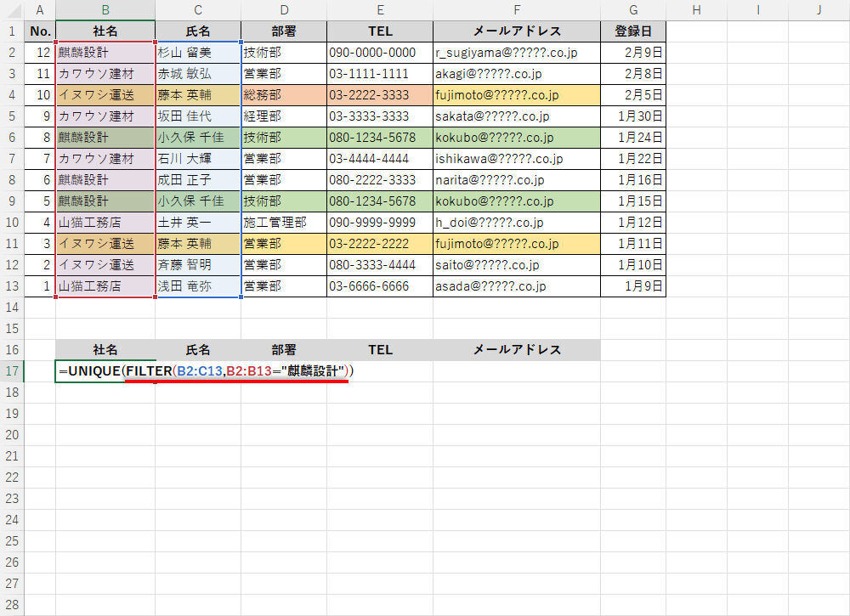Select the column F header
The width and height of the screenshot is (850, 616).
[517, 9]
